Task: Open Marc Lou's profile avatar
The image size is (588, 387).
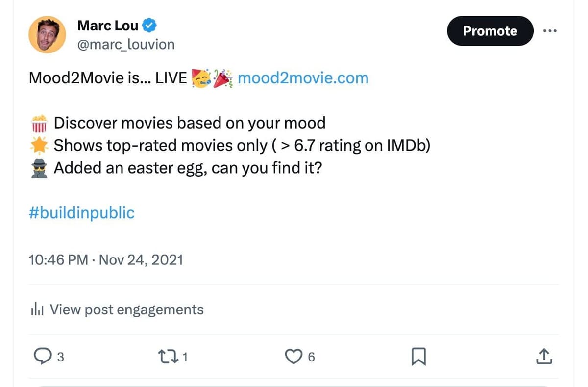Action: coord(47,34)
